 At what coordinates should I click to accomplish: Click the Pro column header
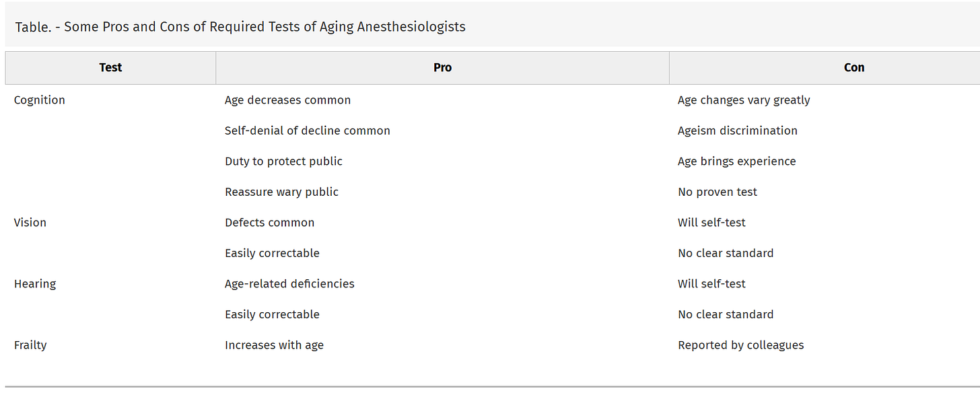(442, 67)
